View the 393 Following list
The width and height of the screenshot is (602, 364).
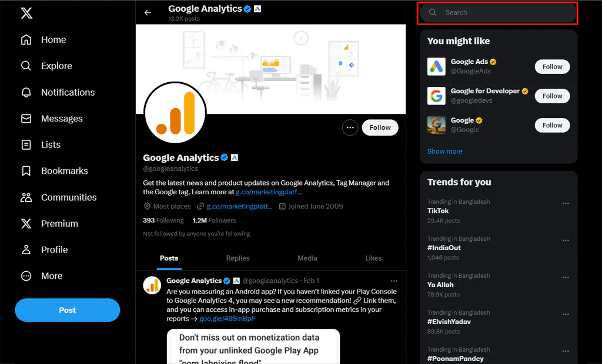point(163,220)
